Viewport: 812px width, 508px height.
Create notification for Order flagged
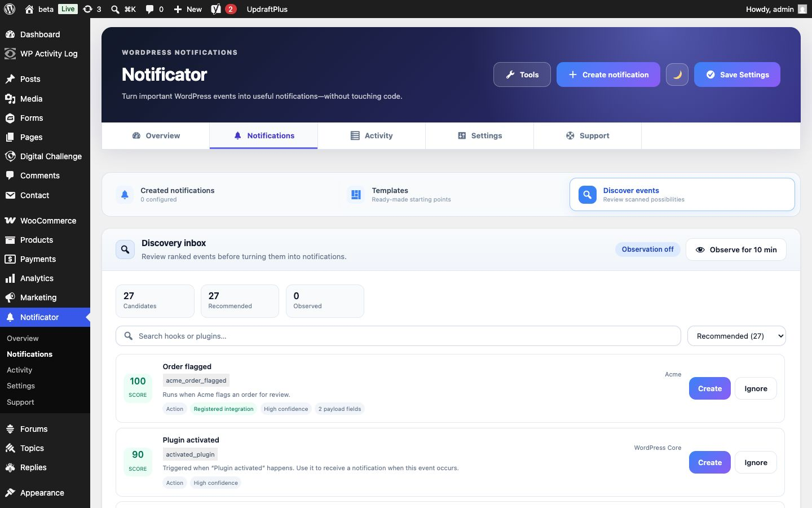tap(710, 388)
